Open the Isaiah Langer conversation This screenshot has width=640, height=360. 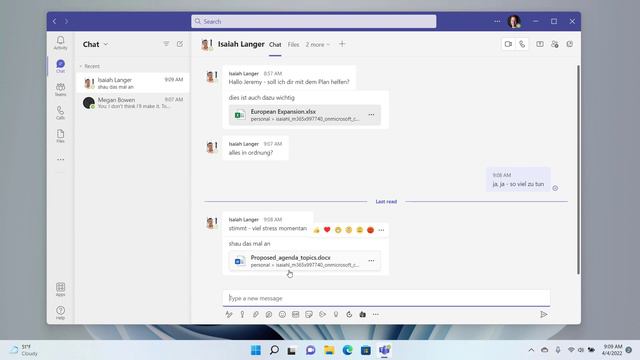133,83
